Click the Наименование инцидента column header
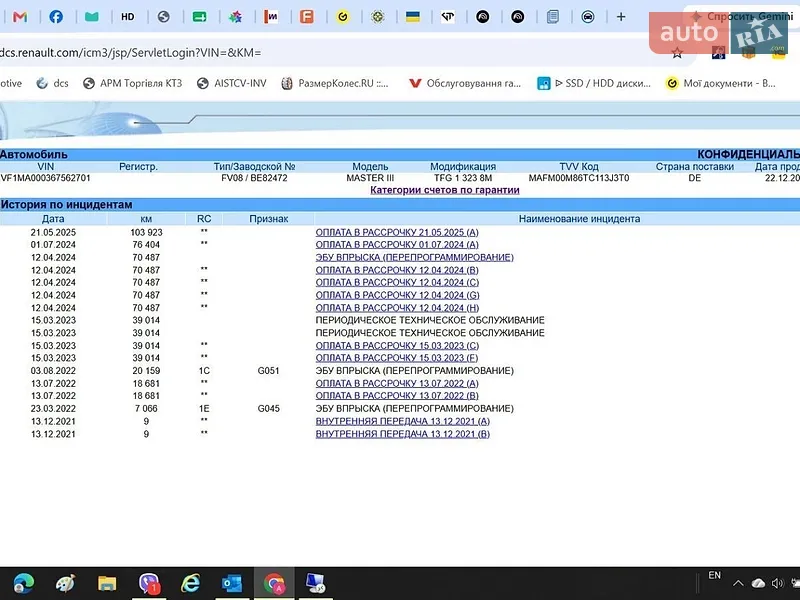Viewport: 800px width, 600px height. coord(579,218)
